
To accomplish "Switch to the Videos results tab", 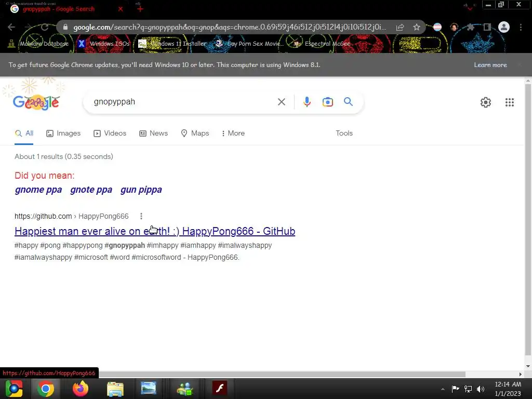I will 110,134.
